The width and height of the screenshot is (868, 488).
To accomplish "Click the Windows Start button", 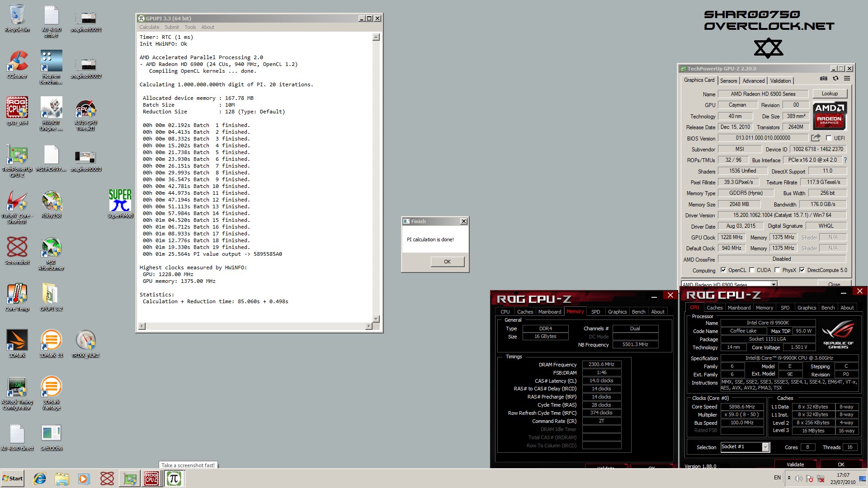I will [x=13, y=479].
